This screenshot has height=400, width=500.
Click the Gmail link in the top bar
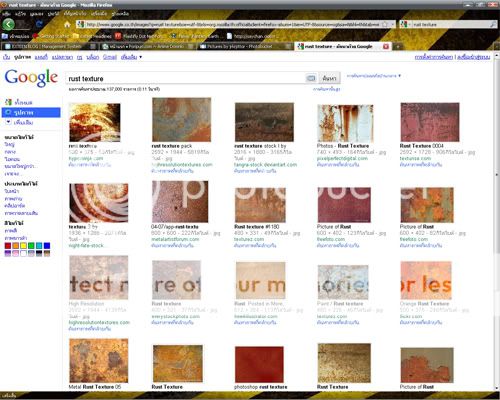110,57
